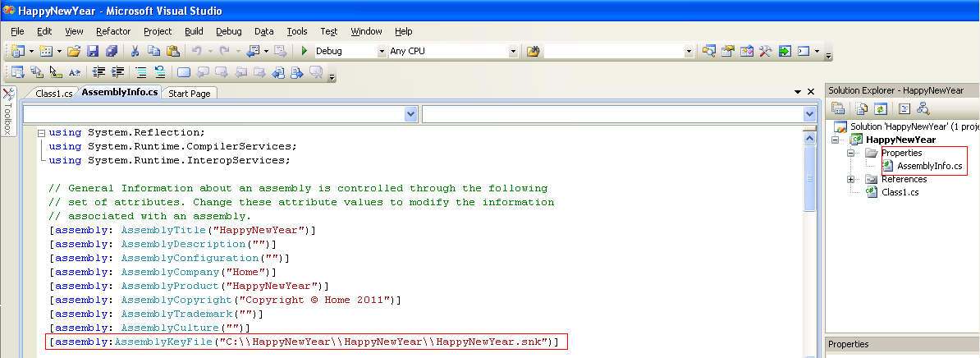Click the Navigate Forward icon
Viewport: 980px width, 358px height.
point(281,51)
